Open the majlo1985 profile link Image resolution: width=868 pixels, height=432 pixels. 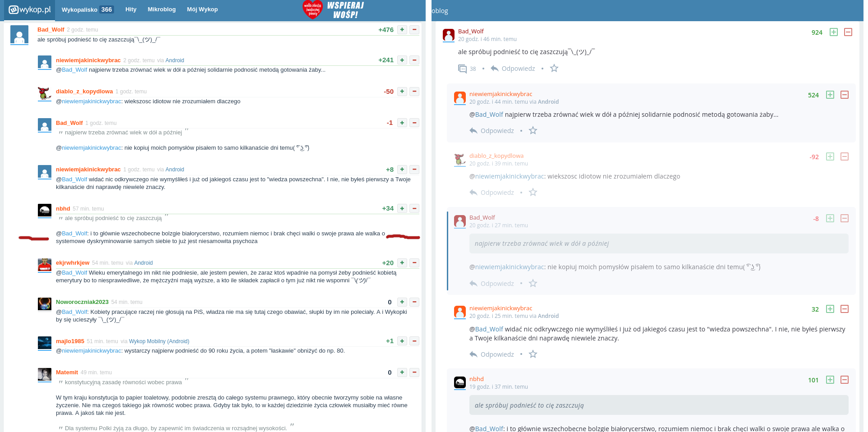click(70, 341)
